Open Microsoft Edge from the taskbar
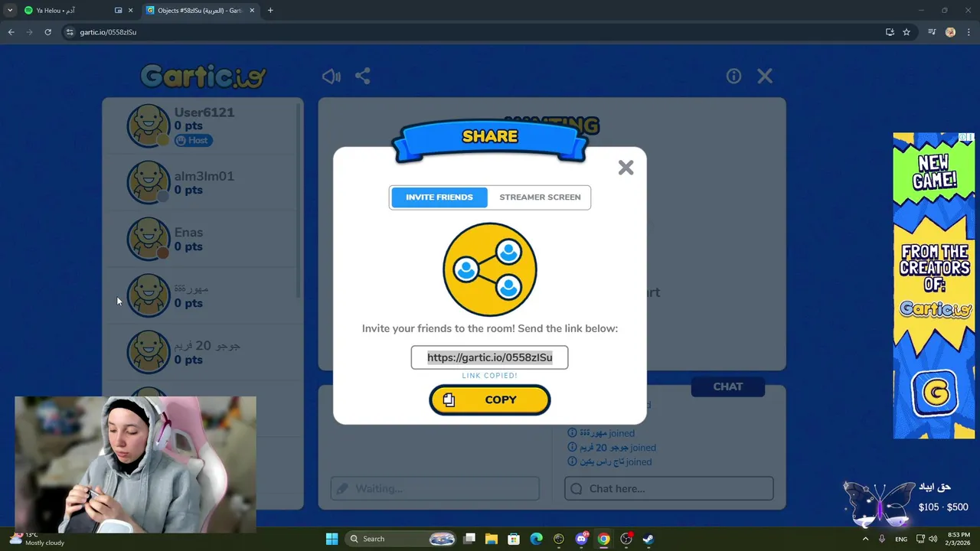980x551 pixels. pos(536,539)
